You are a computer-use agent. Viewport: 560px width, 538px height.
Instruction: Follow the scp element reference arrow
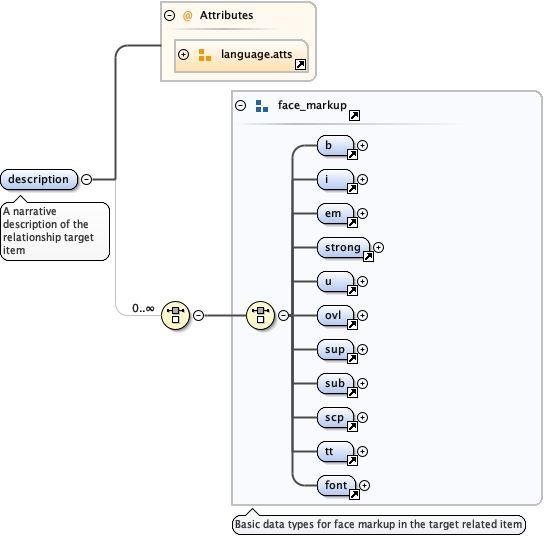pos(352,427)
